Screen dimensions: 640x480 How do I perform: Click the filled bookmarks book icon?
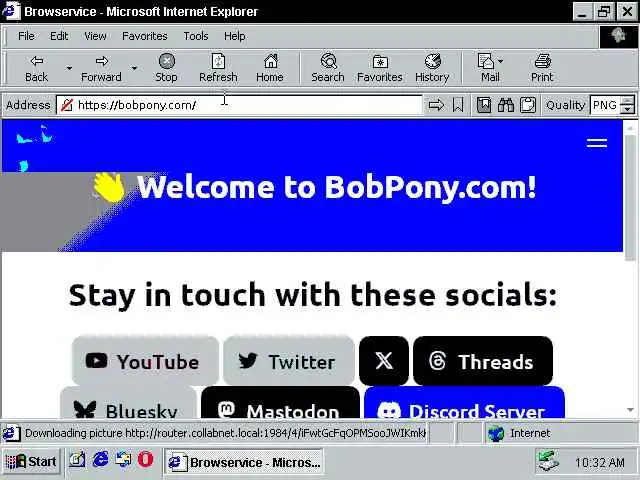pos(484,105)
